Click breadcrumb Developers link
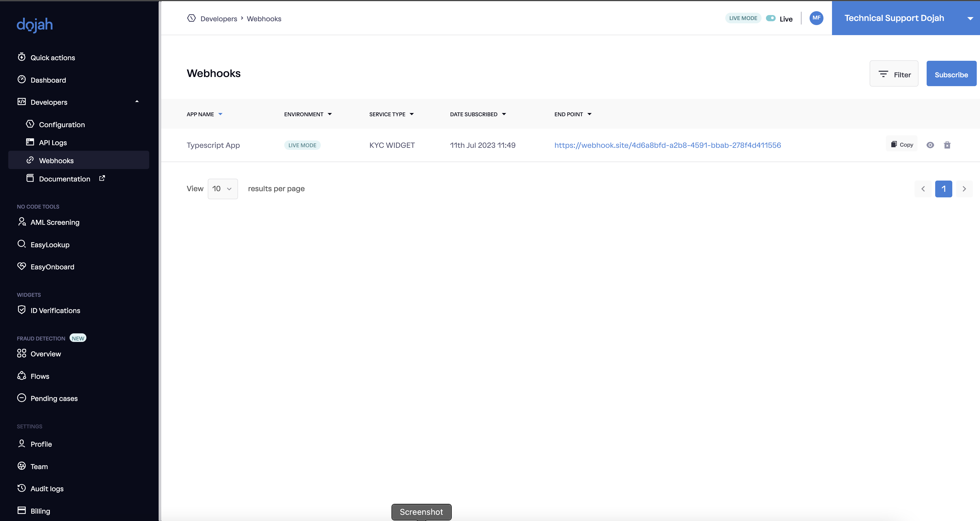 coord(219,19)
